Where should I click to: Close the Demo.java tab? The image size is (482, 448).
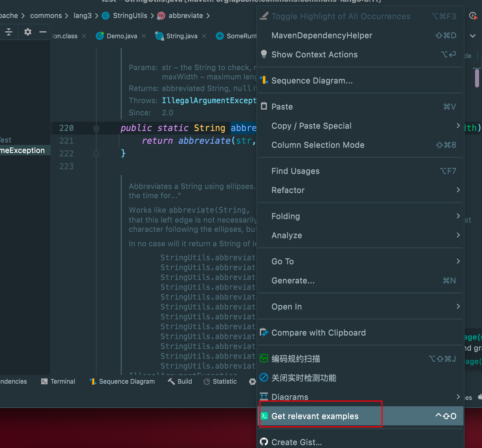tap(144, 36)
